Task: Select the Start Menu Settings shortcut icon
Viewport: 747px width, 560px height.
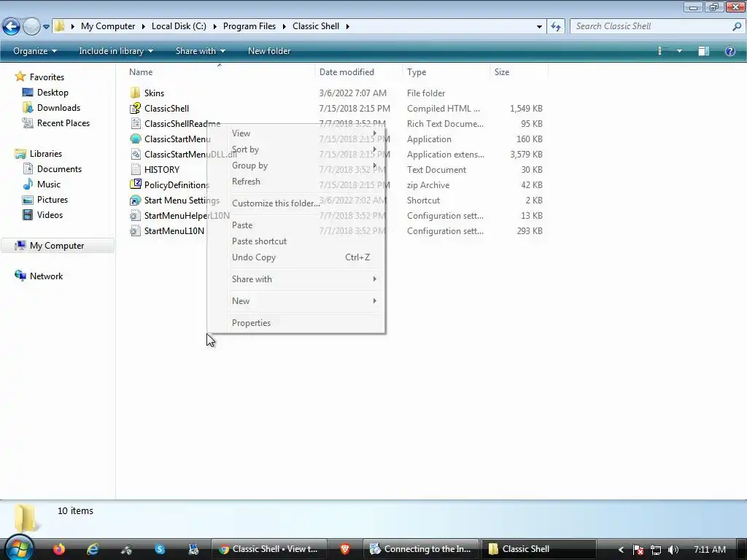Action: tap(135, 200)
